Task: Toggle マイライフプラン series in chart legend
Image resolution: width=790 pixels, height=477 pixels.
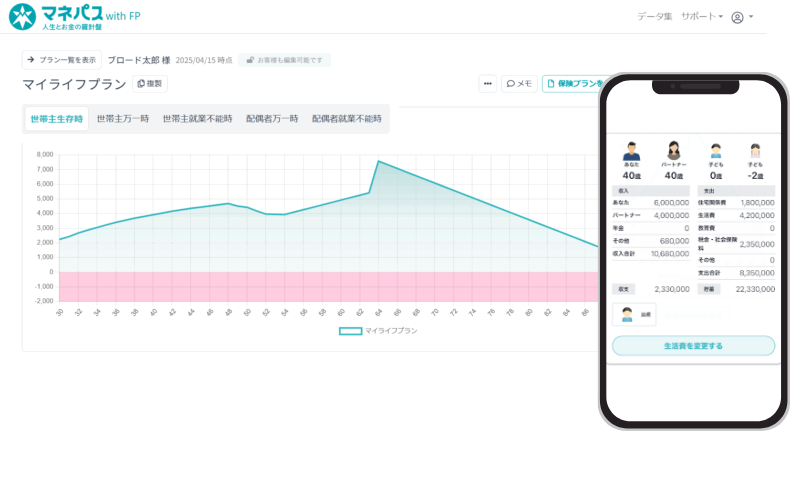Action: 377,330
